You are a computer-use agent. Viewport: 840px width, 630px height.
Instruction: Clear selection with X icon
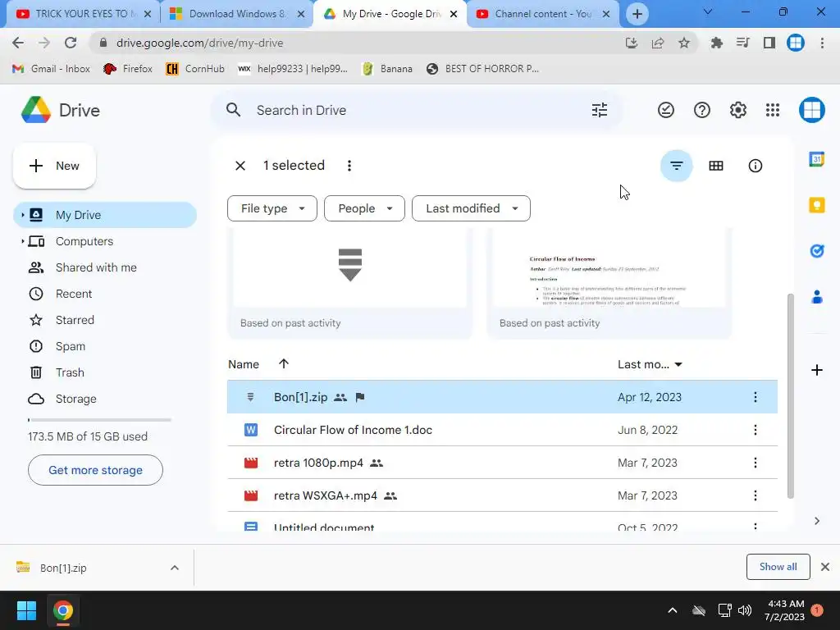tap(240, 166)
